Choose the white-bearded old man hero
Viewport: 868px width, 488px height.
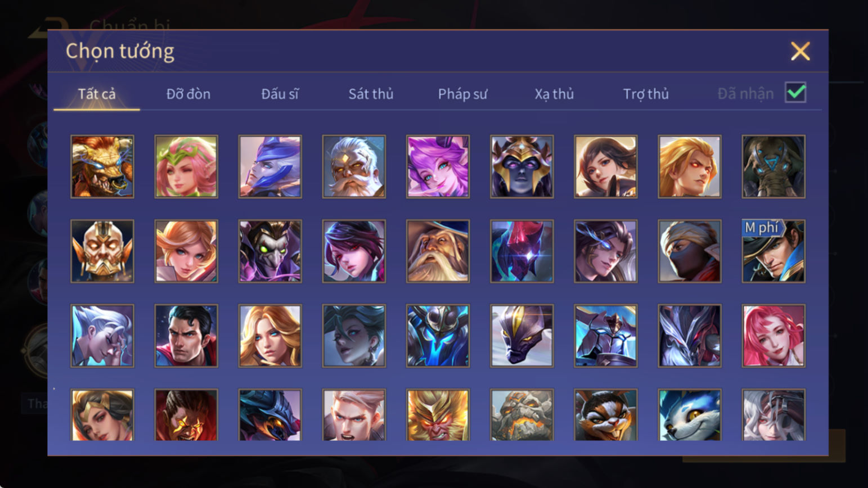tap(354, 166)
